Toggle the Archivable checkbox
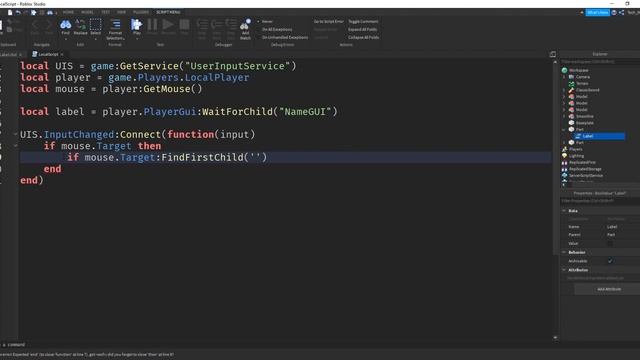Screen dimensions: 640x360 [x=610, y=260]
